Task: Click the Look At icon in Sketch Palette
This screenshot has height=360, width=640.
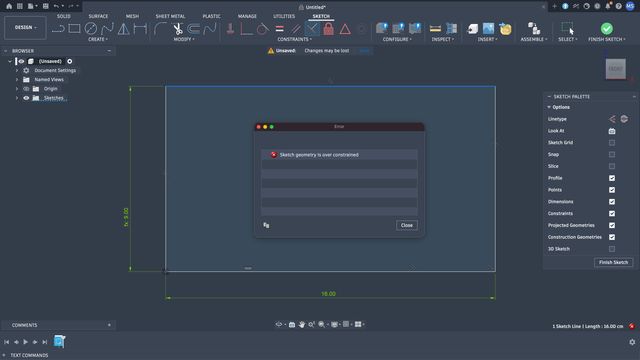Action: pyautogui.click(x=611, y=131)
